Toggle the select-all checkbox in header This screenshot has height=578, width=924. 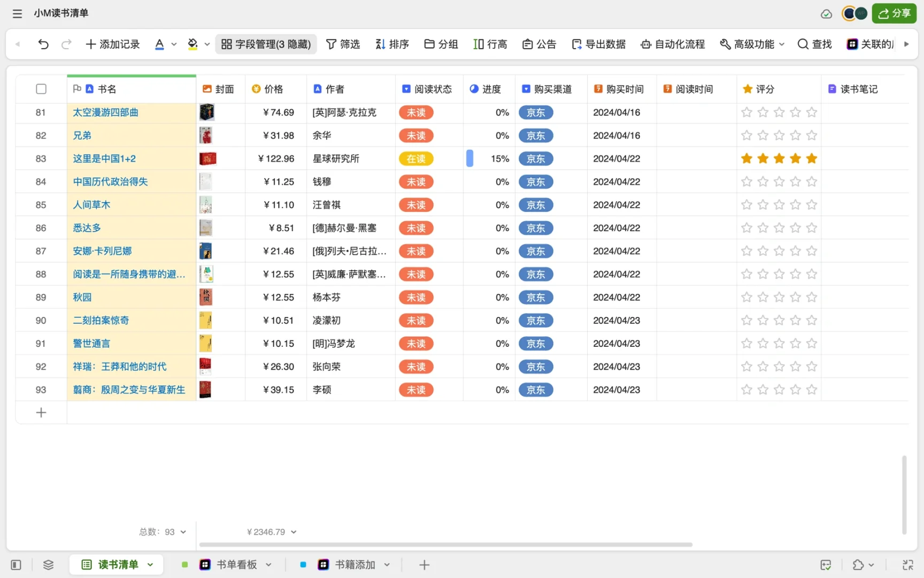click(x=41, y=89)
